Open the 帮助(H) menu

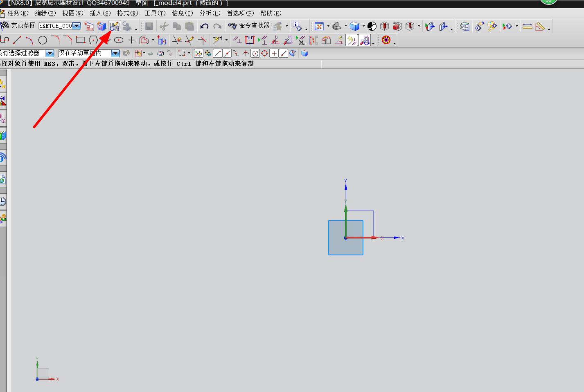click(271, 13)
